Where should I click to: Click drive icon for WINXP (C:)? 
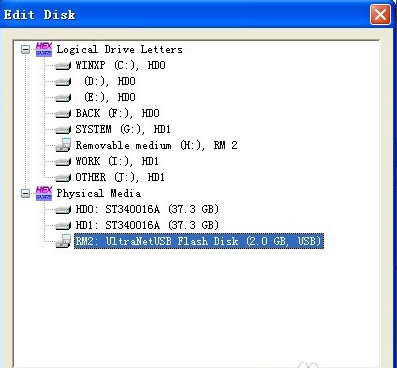pos(63,66)
